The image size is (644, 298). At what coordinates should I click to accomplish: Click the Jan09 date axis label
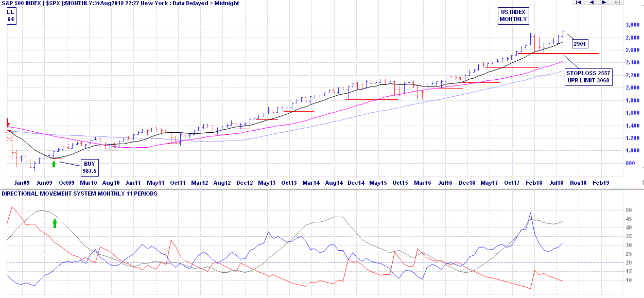(x=22, y=183)
